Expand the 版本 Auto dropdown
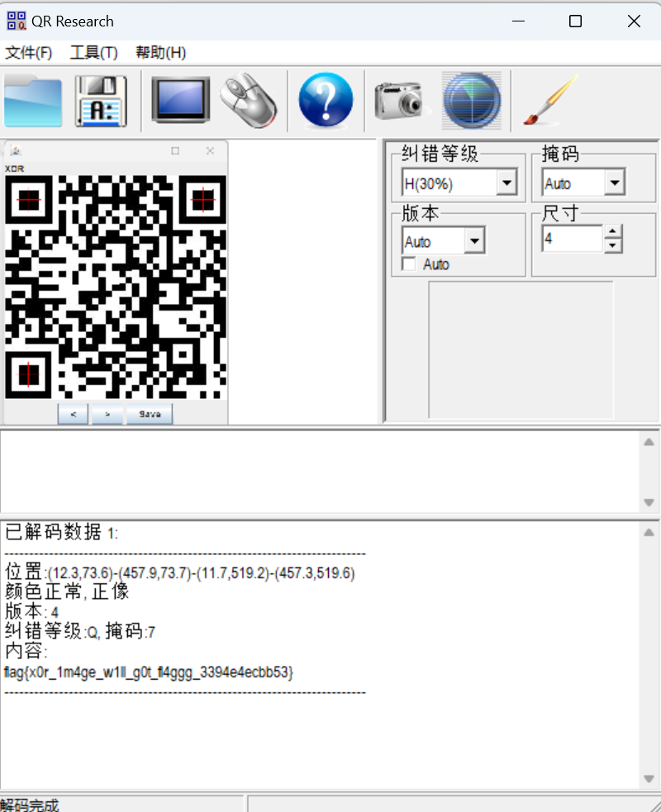 pyautogui.click(x=474, y=241)
